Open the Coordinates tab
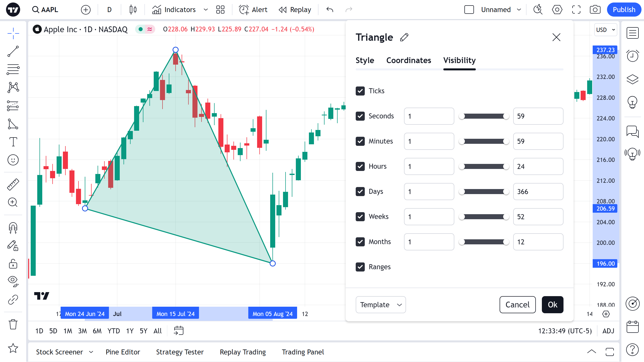644x362 pixels. click(409, 60)
